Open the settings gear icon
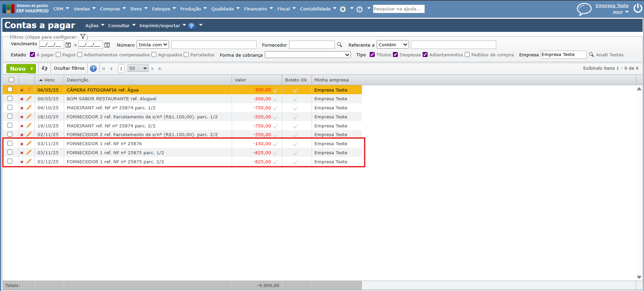This screenshot has height=291, width=644. [343, 9]
